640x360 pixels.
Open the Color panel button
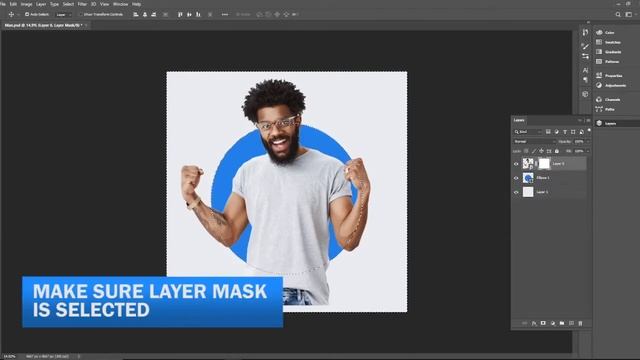pos(605,32)
